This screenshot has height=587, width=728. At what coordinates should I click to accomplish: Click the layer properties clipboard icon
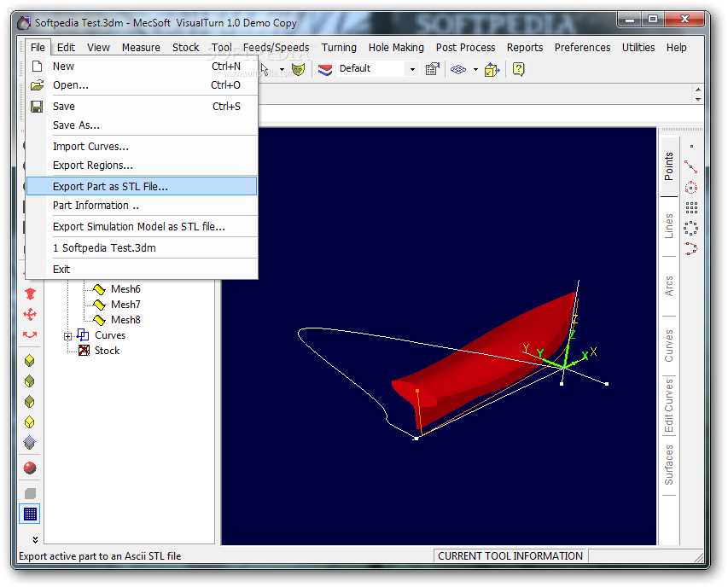coord(432,69)
